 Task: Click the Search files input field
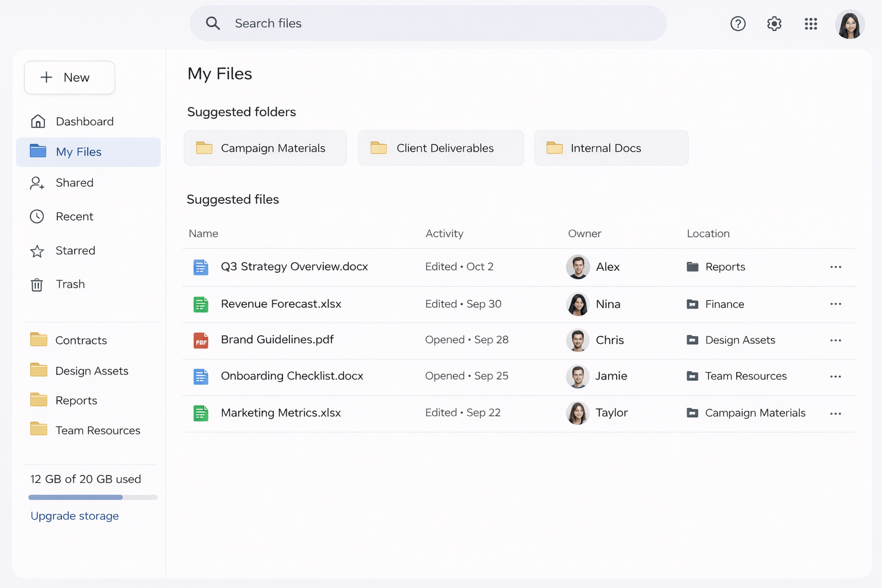428,24
